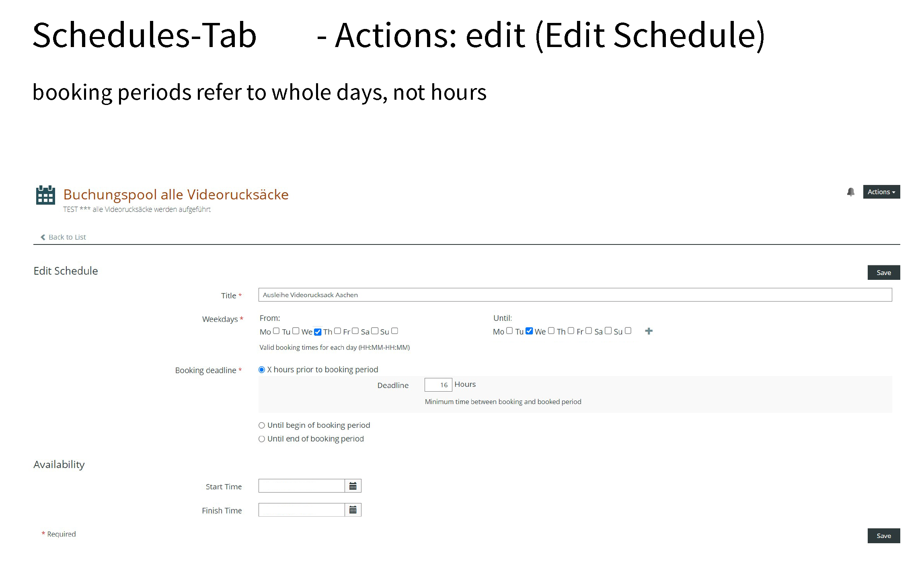Screen dimensions: 924x579
Task: Click the Back to List chevron arrow
Action: click(43, 237)
